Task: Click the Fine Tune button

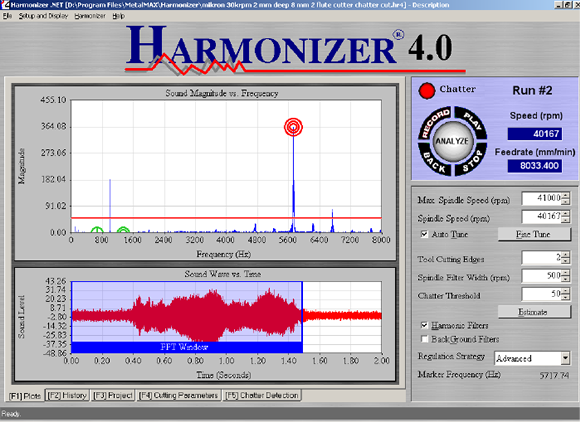Action: 534,234
